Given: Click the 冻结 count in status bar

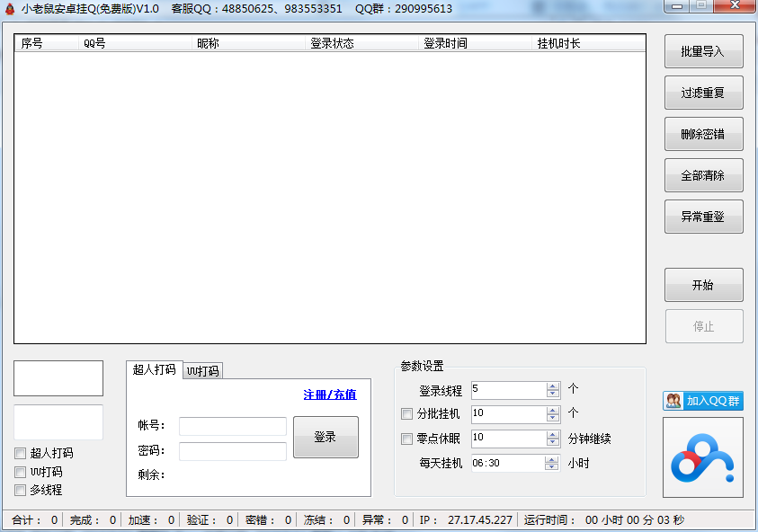Looking at the screenshot, I should click(326, 520).
